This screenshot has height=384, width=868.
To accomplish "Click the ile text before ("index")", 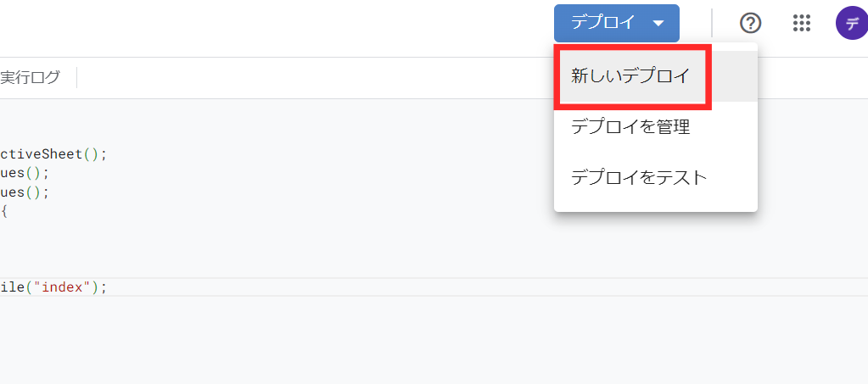I will click(12, 287).
